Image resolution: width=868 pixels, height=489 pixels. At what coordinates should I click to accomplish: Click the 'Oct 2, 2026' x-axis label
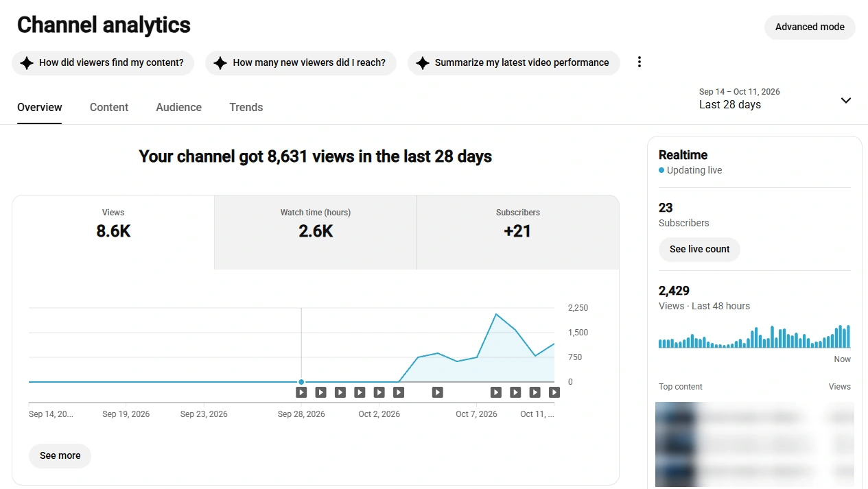379,414
